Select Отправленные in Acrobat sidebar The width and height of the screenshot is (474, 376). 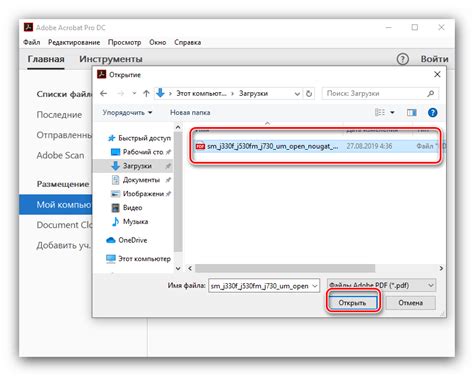(64, 135)
